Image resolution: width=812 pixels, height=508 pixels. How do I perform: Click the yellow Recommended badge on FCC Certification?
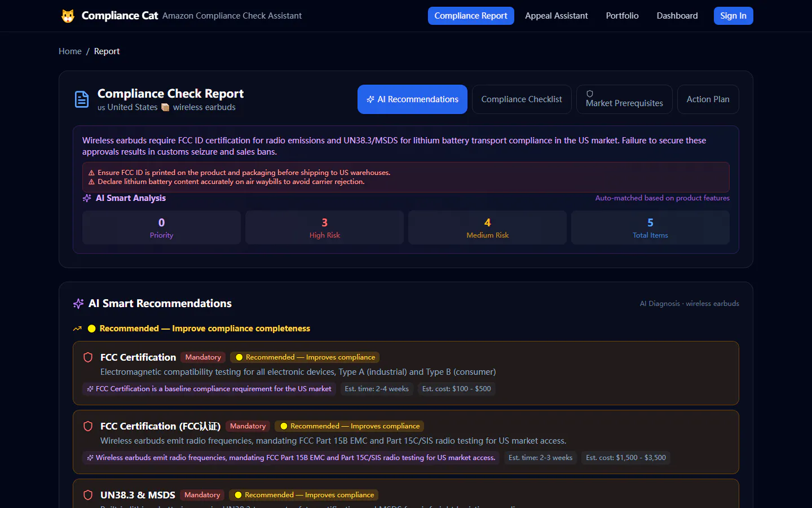pos(305,357)
